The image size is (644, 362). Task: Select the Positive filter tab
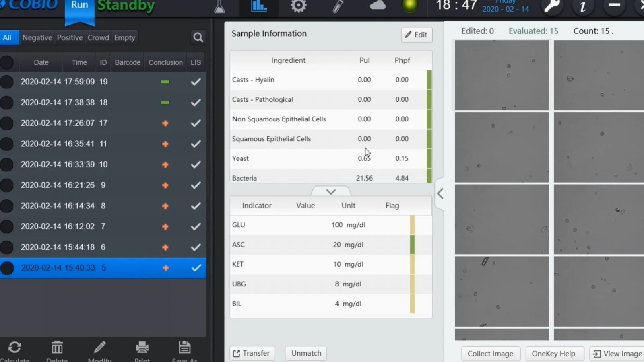pos(70,38)
